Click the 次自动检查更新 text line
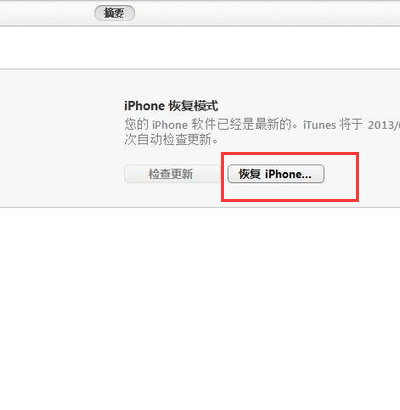 click(171, 139)
